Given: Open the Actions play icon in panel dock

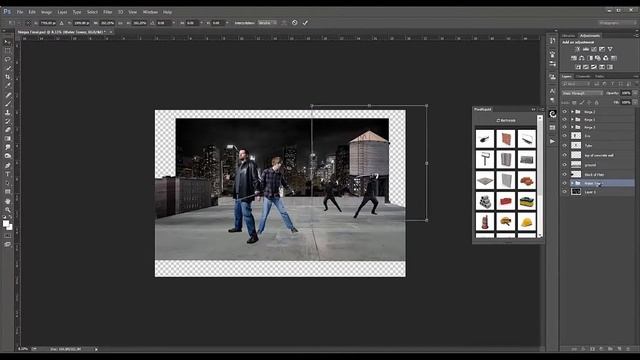Looking at the screenshot, I should [x=552, y=141].
